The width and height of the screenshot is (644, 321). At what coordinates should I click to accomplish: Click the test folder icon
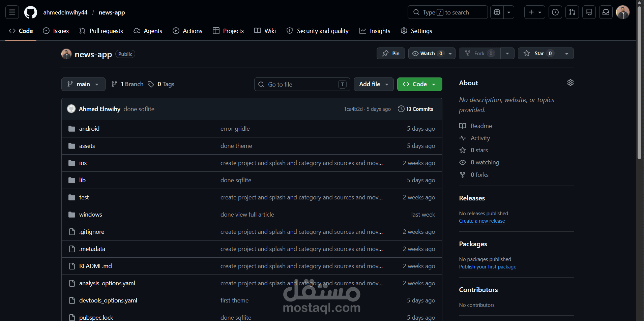72,197
